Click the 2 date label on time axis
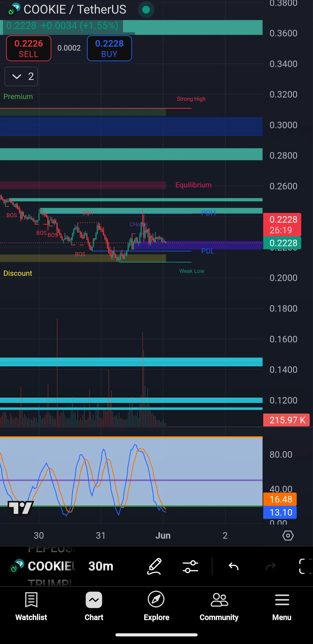313x644 pixels. [x=225, y=535]
